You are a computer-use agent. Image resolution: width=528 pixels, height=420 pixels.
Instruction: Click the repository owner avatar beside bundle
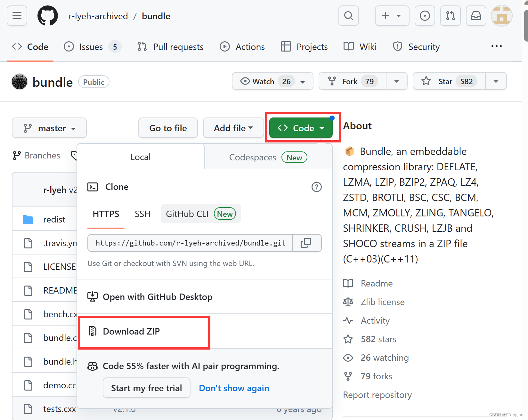pyautogui.click(x=20, y=82)
